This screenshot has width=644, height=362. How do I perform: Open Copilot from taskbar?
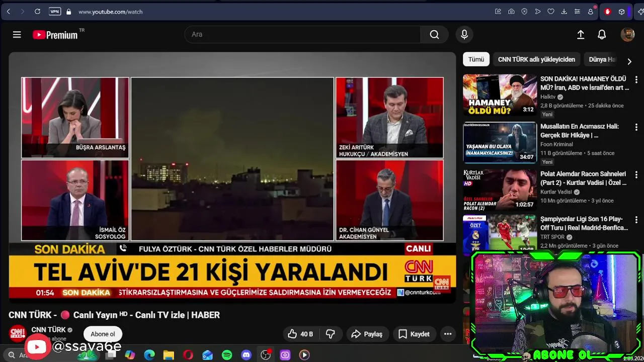point(130,355)
